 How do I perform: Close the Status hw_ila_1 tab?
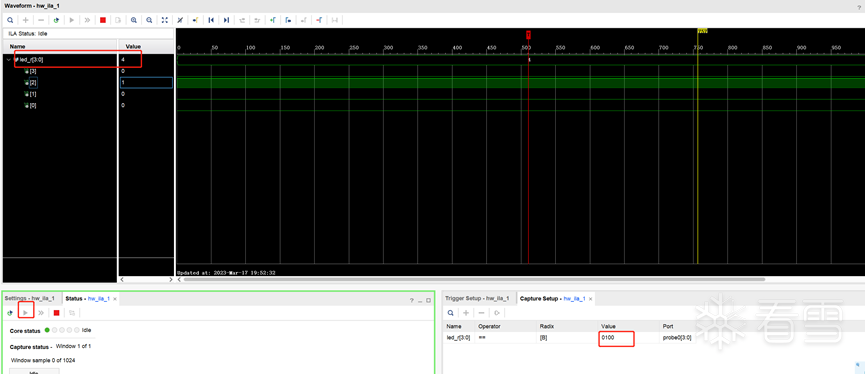[115, 299]
